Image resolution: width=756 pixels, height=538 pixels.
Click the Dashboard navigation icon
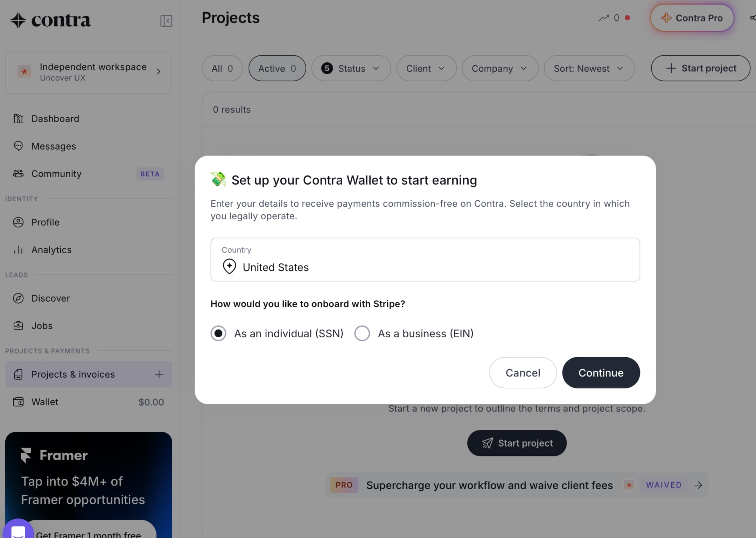coord(18,118)
